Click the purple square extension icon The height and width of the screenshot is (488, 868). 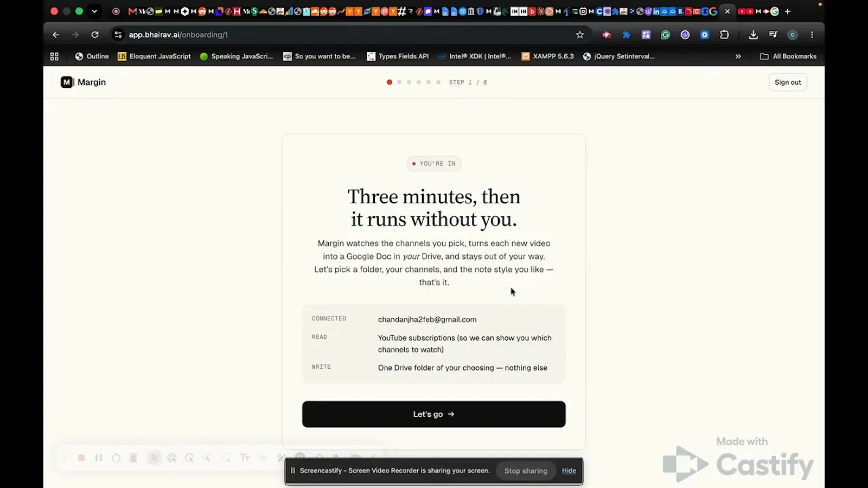tap(646, 35)
